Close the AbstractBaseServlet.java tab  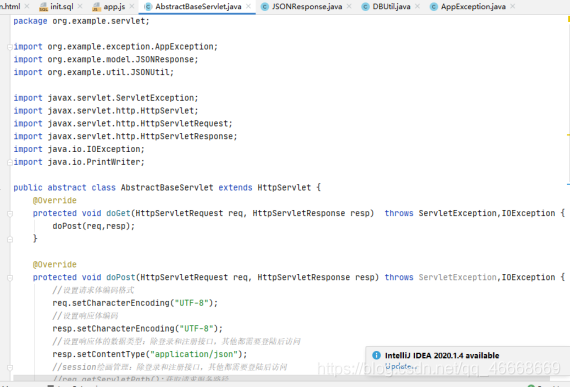pyautogui.click(x=248, y=6)
